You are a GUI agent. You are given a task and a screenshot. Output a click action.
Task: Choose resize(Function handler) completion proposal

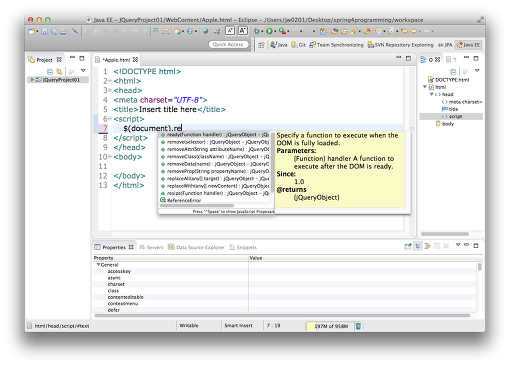coord(215,193)
